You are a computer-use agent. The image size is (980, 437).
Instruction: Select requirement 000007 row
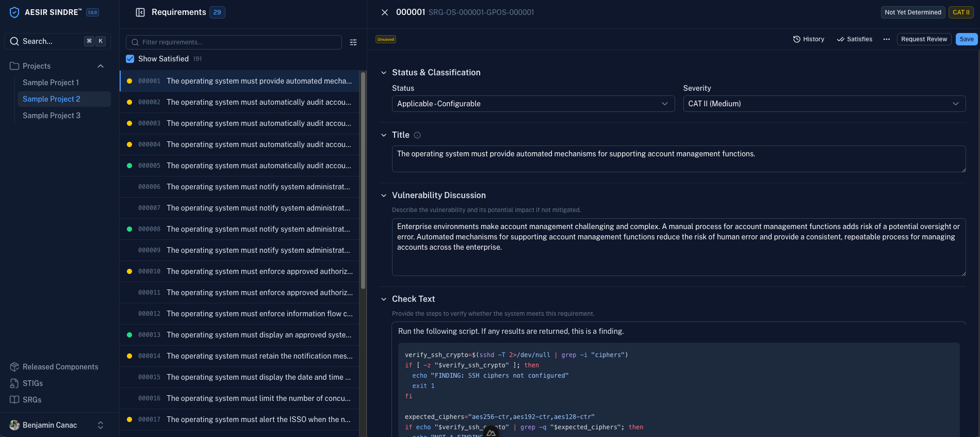click(239, 208)
